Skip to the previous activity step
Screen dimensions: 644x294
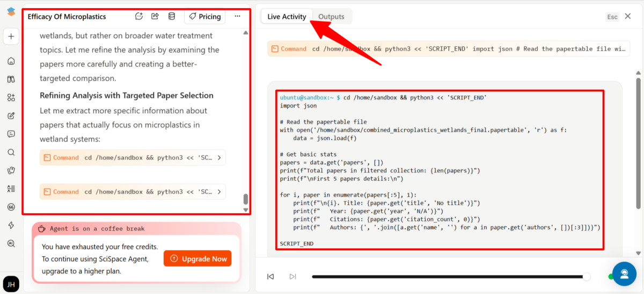[x=270, y=277]
